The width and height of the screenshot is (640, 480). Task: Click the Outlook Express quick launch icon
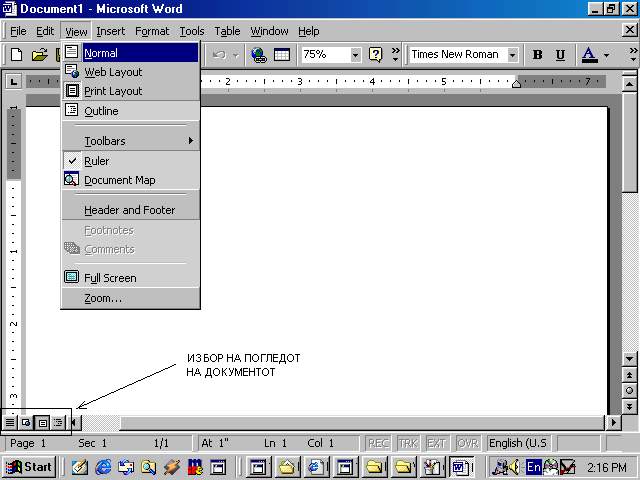(126, 467)
